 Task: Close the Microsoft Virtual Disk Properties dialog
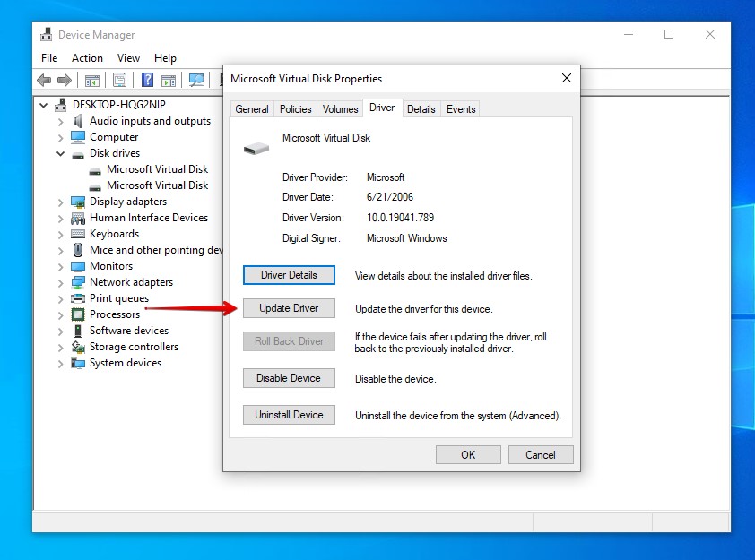pos(567,78)
